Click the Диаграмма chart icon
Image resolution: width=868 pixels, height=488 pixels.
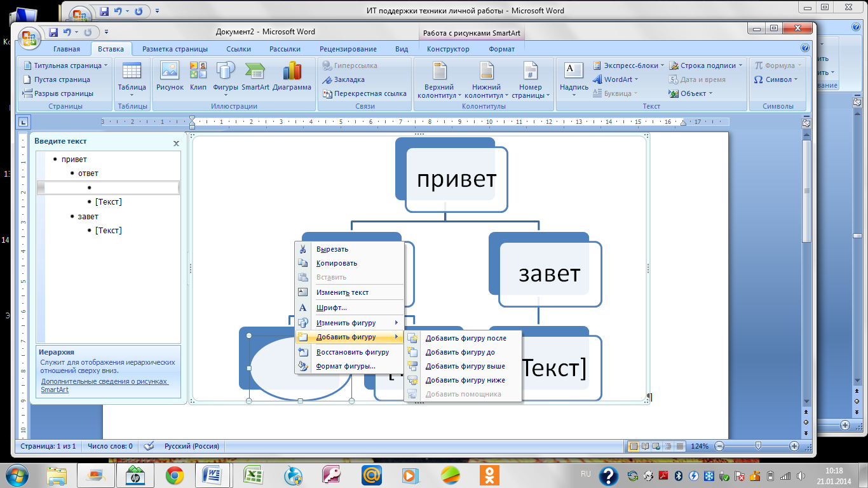292,77
